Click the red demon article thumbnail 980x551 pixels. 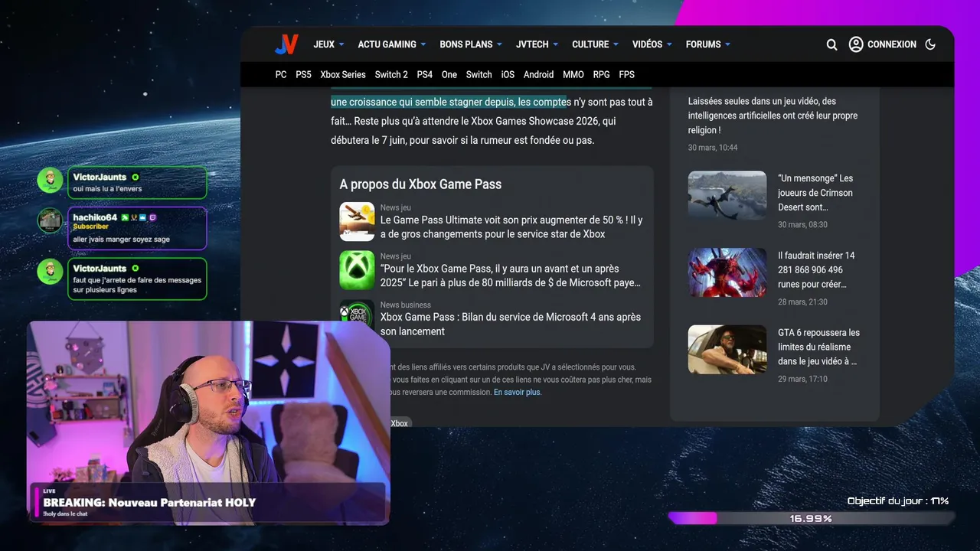pyautogui.click(x=727, y=272)
